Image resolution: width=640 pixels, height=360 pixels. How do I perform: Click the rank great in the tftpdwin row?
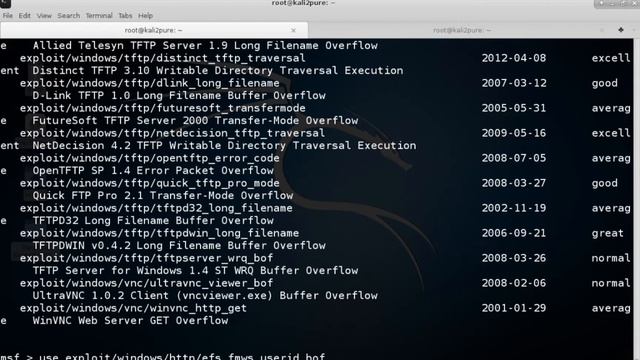point(608,233)
